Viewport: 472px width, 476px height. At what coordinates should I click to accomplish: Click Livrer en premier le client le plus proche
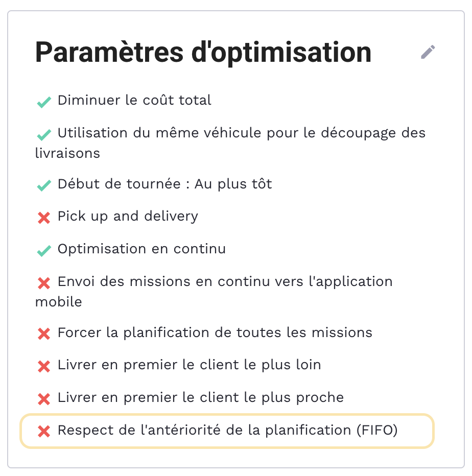[201, 397]
